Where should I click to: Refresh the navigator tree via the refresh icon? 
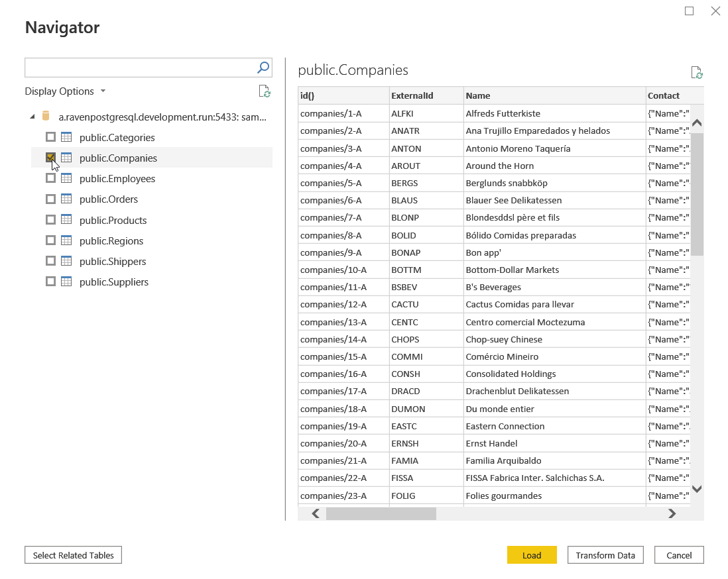click(x=265, y=91)
